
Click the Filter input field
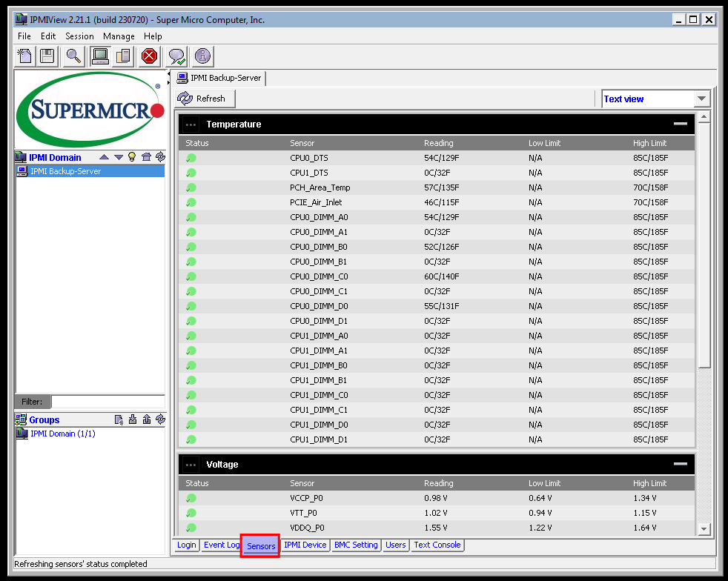[x=107, y=402]
